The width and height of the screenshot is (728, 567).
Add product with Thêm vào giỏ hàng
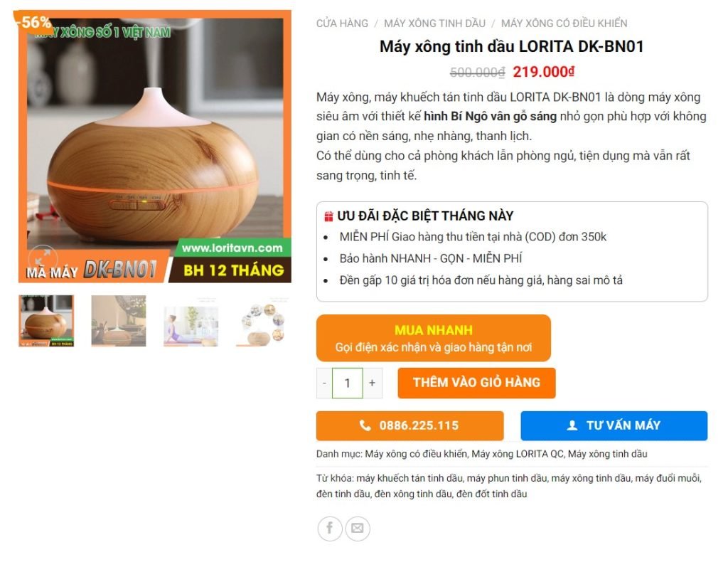(x=476, y=383)
